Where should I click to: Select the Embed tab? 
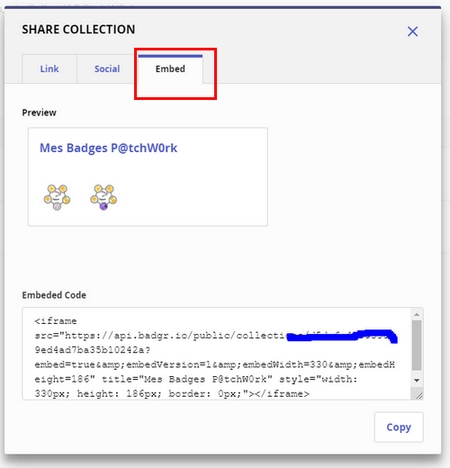[x=170, y=69]
